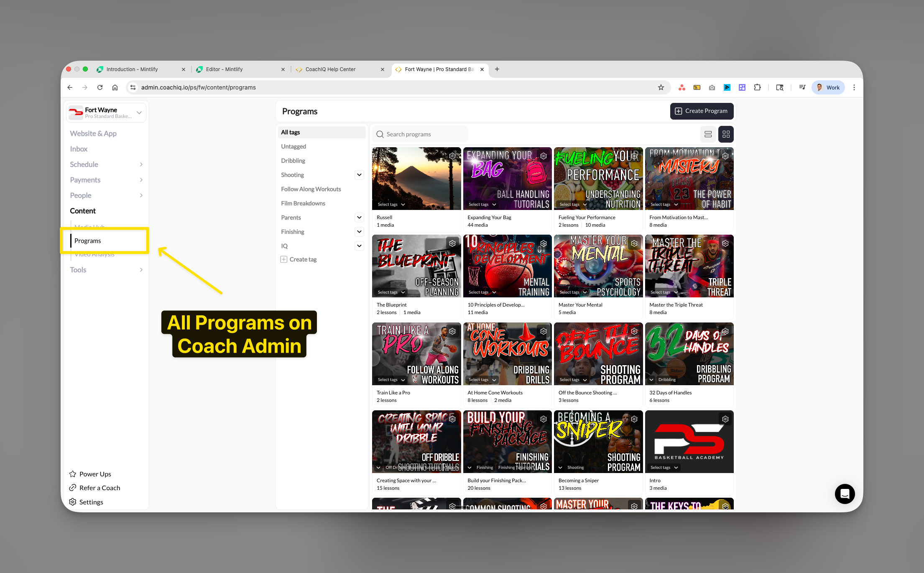Open the chat support bubble
The width and height of the screenshot is (924, 573).
tap(845, 494)
